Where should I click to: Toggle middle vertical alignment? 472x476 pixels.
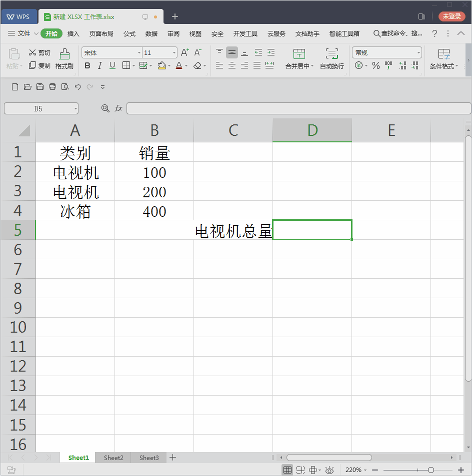pyautogui.click(x=232, y=52)
